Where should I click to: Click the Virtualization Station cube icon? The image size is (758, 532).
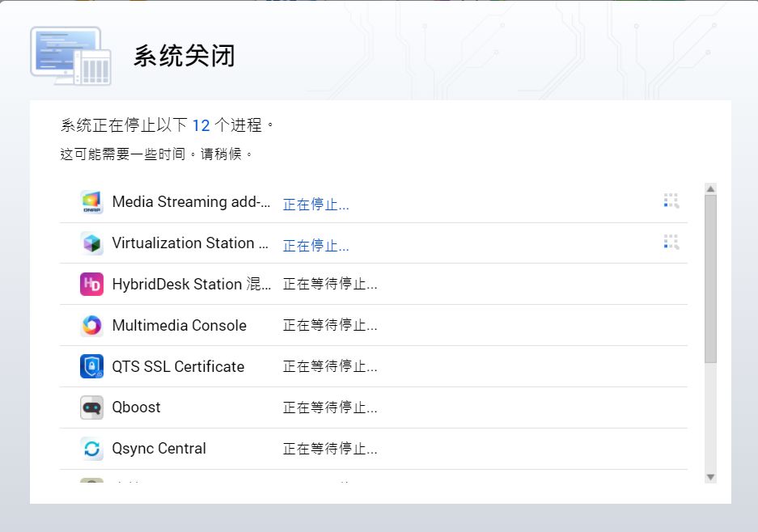92,243
